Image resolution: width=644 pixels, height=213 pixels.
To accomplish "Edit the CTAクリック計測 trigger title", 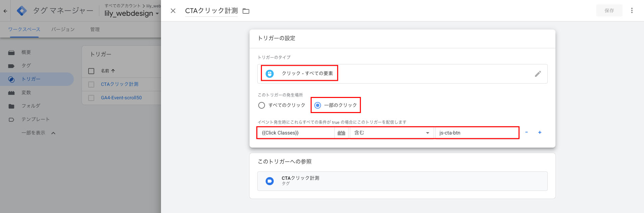I will pyautogui.click(x=211, y=11).
